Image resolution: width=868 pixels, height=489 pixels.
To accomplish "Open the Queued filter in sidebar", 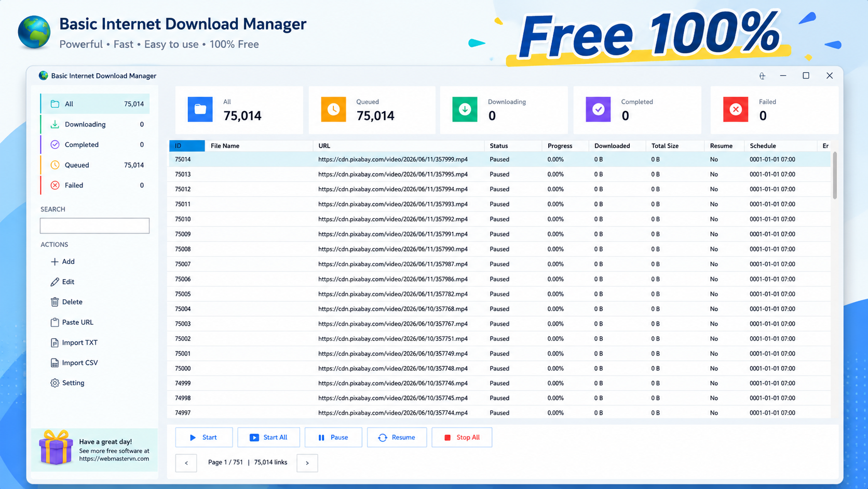I will pyautogui.click(x=95, y=165).
